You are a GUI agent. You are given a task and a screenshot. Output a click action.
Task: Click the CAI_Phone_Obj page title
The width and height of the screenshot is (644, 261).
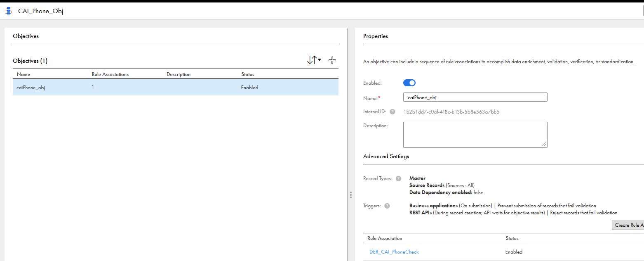[40, 11]
